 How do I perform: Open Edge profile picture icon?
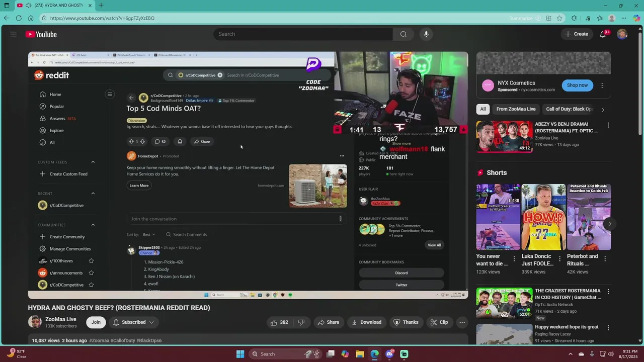click(612, 18)
